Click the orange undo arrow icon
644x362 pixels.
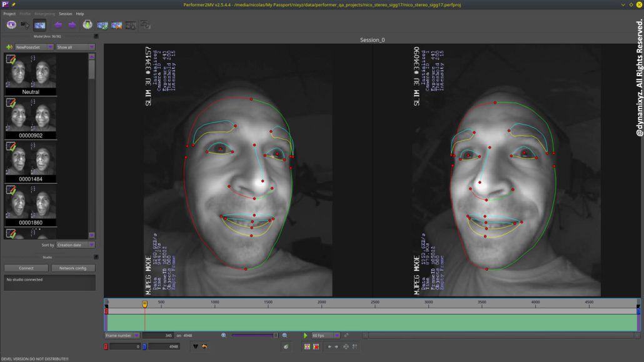tap(204, 346)
